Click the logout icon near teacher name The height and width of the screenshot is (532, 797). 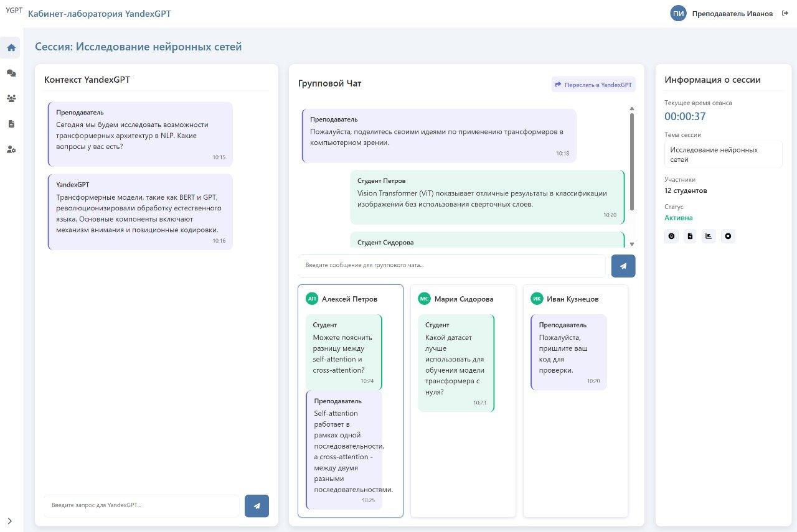785,14
